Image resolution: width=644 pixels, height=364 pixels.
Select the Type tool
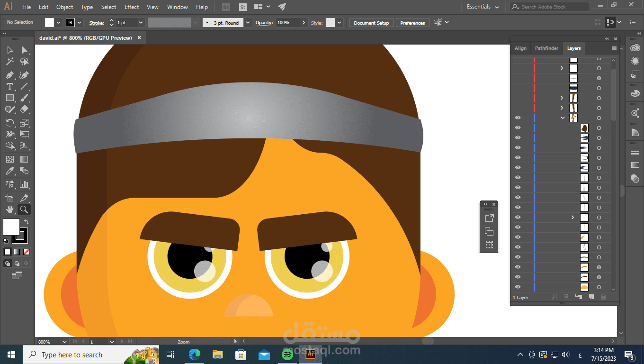coord(9,86)
